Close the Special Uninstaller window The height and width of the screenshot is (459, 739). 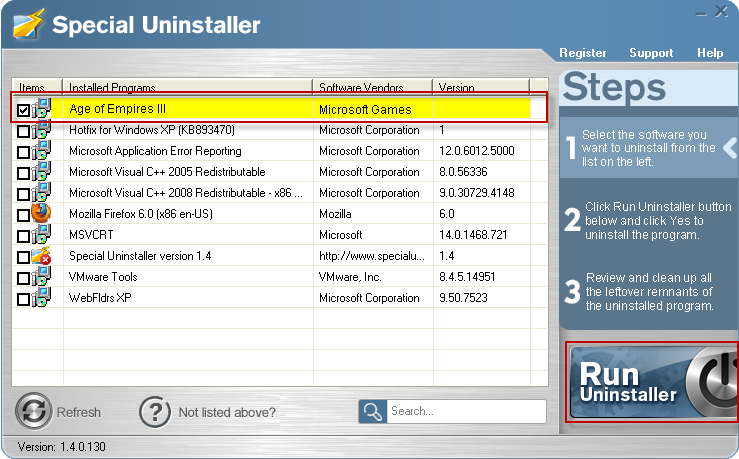pyautogui.click(x=721, y=11)
